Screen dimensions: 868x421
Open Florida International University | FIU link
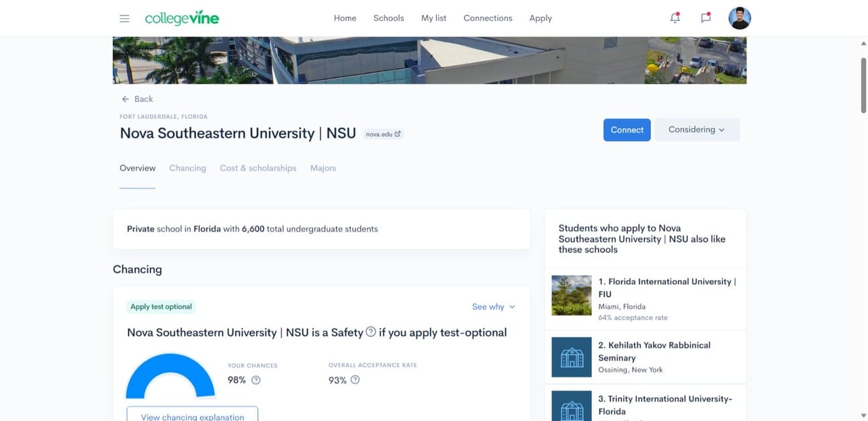[x=667, y=287]
